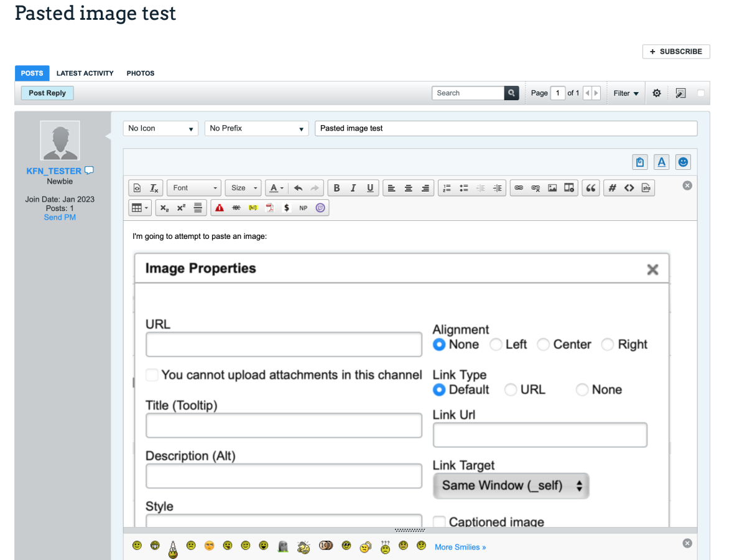
Task: Click the NP toolbar button
Action: pyautogui.click(x=304, y=208)
